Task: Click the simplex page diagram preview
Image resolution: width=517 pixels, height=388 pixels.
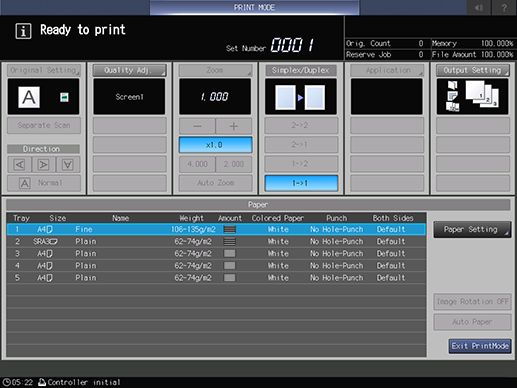Action: pos(301,97)
